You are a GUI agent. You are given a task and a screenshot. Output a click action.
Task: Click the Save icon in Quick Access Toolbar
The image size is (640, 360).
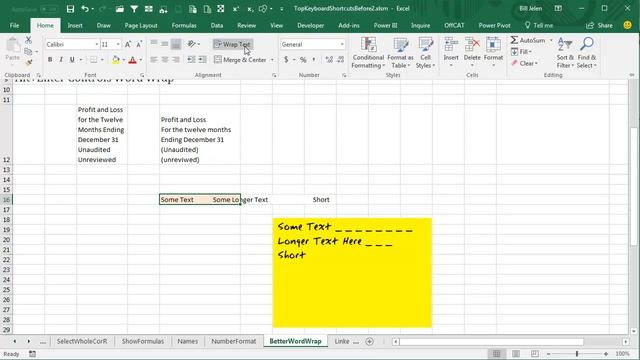(x=70, y=9)
